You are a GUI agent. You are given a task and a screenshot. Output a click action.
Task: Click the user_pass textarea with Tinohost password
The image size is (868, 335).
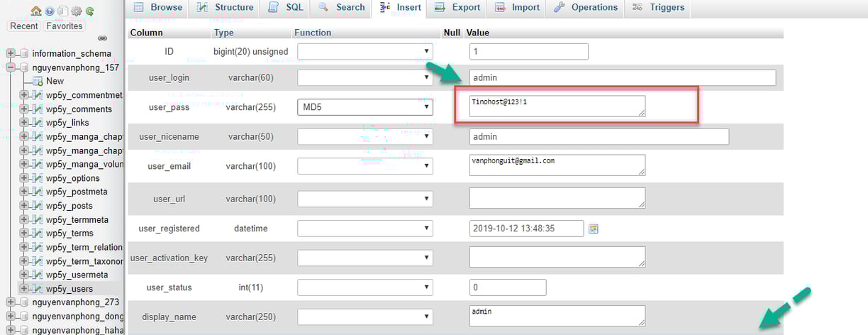pos(557,106)
